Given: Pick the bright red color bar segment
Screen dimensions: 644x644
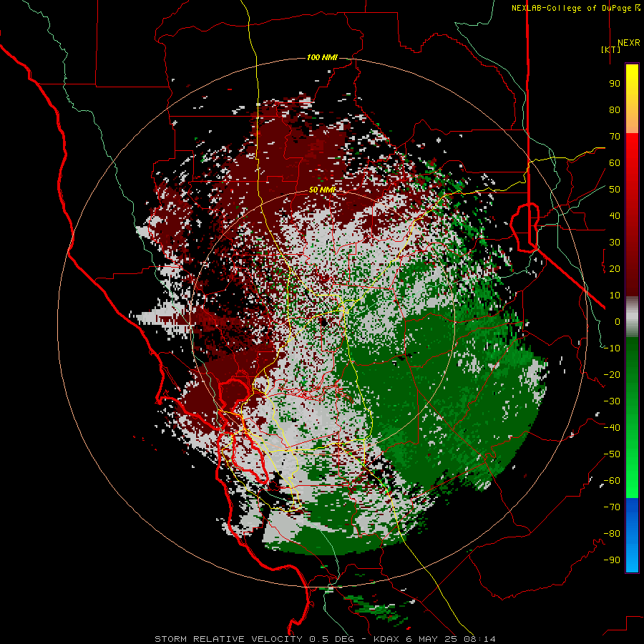Looking at the screenshot, I should [x=632, y=148].
